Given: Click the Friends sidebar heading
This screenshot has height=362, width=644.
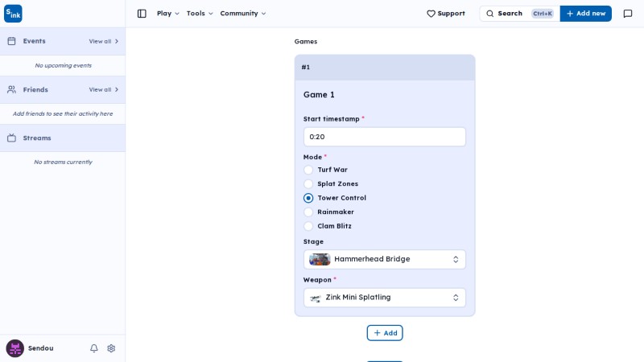Looking at the screenshot, I should tap(35, 89).
